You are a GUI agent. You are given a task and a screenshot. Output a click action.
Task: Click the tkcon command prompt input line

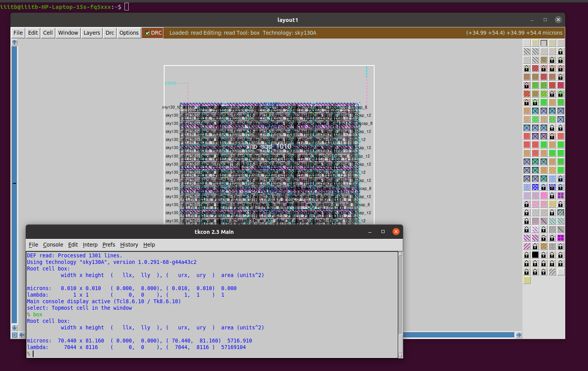[x=212, y=354]
